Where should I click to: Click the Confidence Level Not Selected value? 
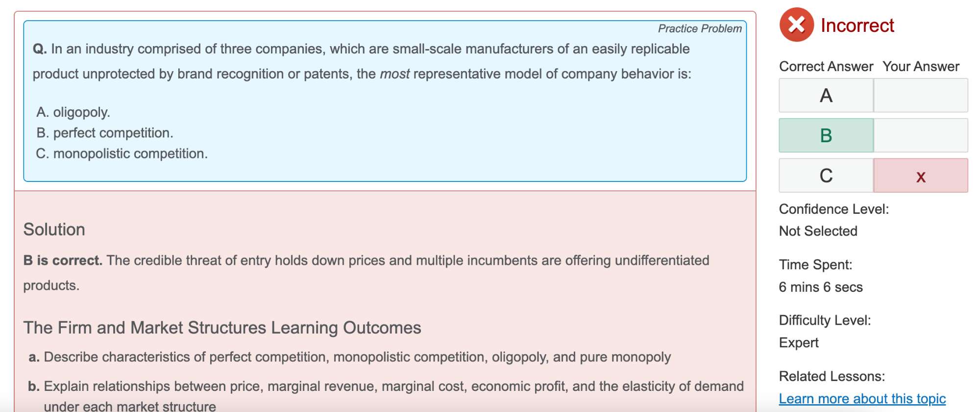(818, 231)
